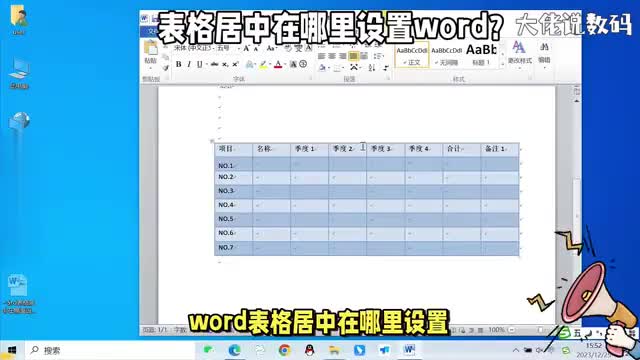
Task: Click the Windows Start button
Action: 12,350
